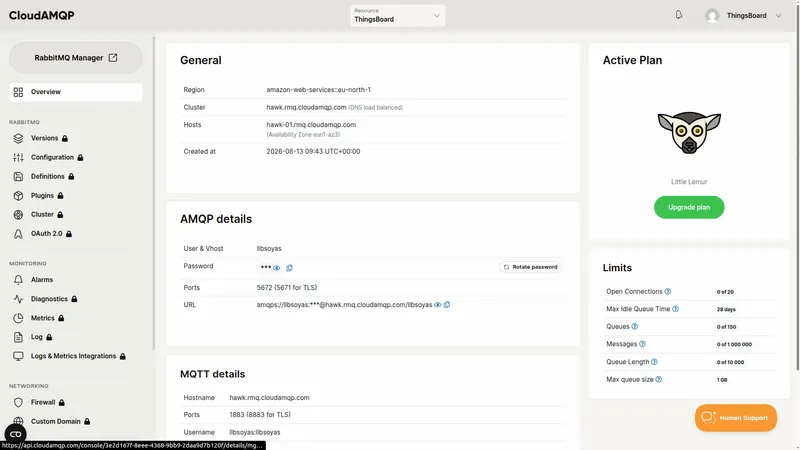Click the Custom Domain globe icon
This screenshot has width=800, height=450.
coord(18,421)
